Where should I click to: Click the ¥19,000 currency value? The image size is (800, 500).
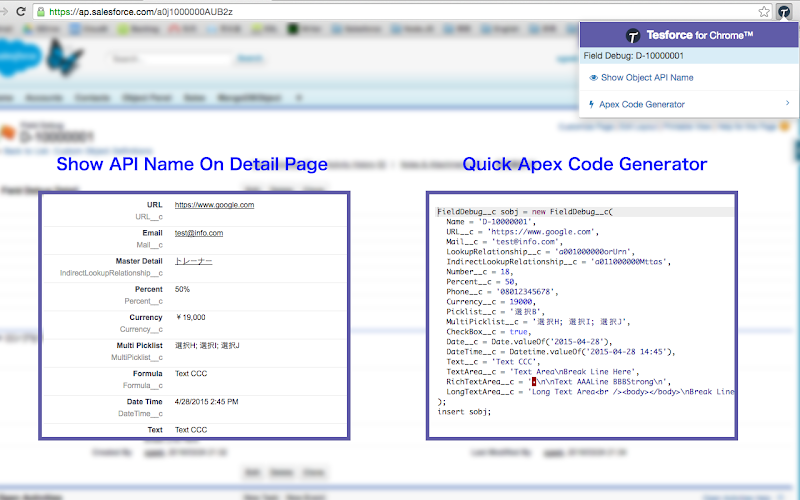click(190, 317)
